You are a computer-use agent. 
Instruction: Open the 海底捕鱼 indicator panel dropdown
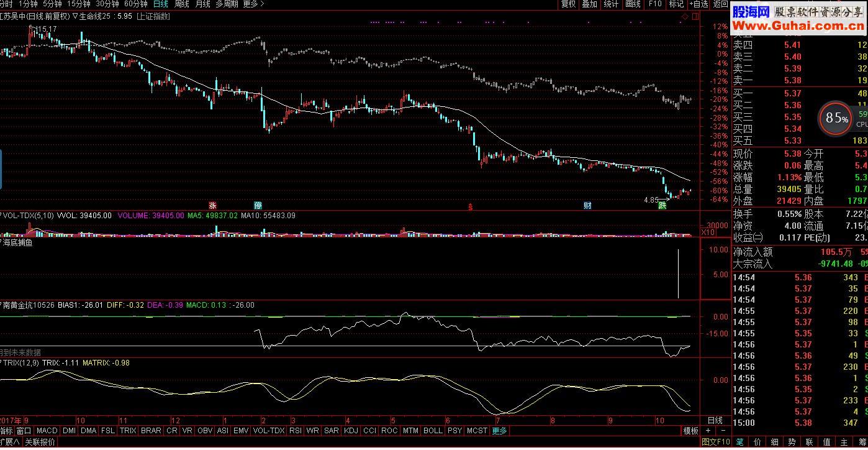point(2,242)
